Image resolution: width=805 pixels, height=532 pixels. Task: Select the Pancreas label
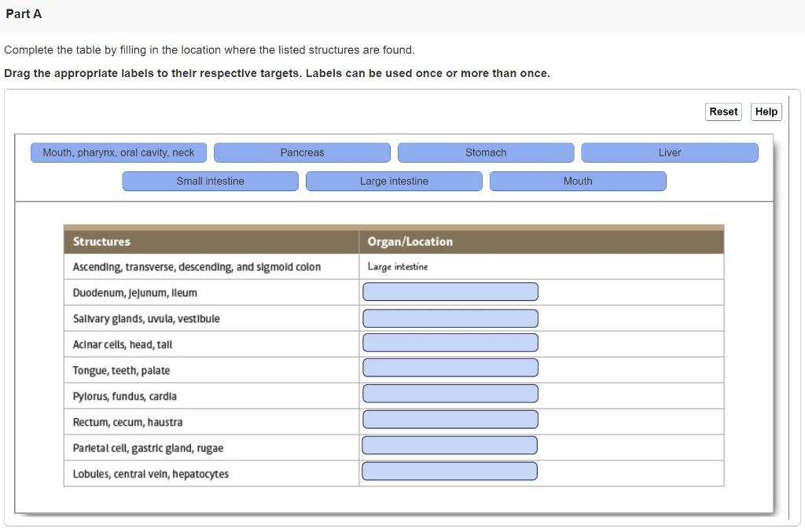[303, 152]
